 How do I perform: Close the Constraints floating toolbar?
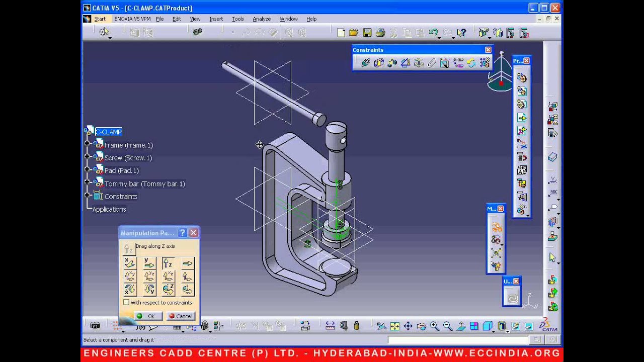pyautogui.click(x=488, y=50)
